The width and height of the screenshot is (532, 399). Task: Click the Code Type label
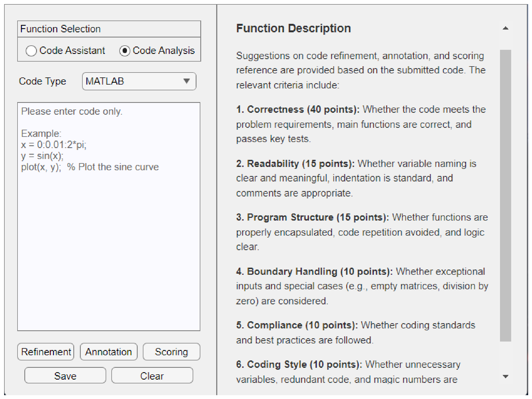tap(42, 81)
